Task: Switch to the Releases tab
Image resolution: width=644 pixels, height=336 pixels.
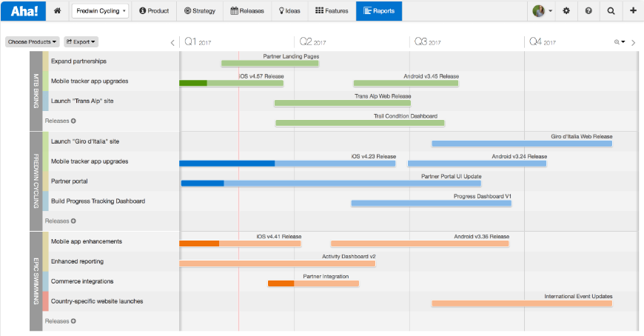Action: pyautogui.click(x=249, y=11)
